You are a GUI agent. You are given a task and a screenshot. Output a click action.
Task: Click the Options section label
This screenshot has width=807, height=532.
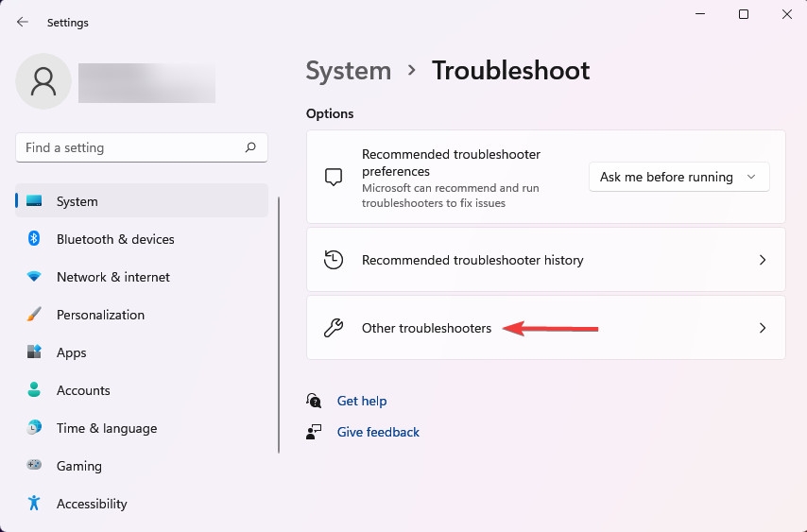330,113
